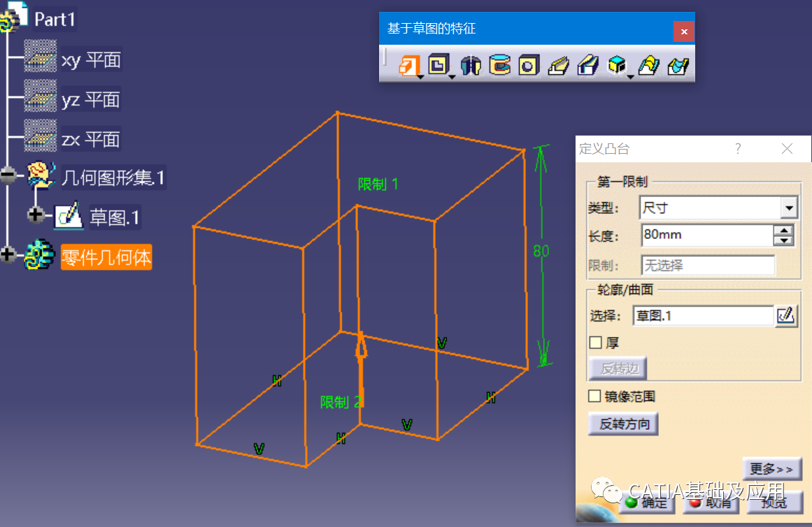Open help with the ? button
The width and height of the screenshot is (812, 527).
pyautogui.click(x=738, y=149)
